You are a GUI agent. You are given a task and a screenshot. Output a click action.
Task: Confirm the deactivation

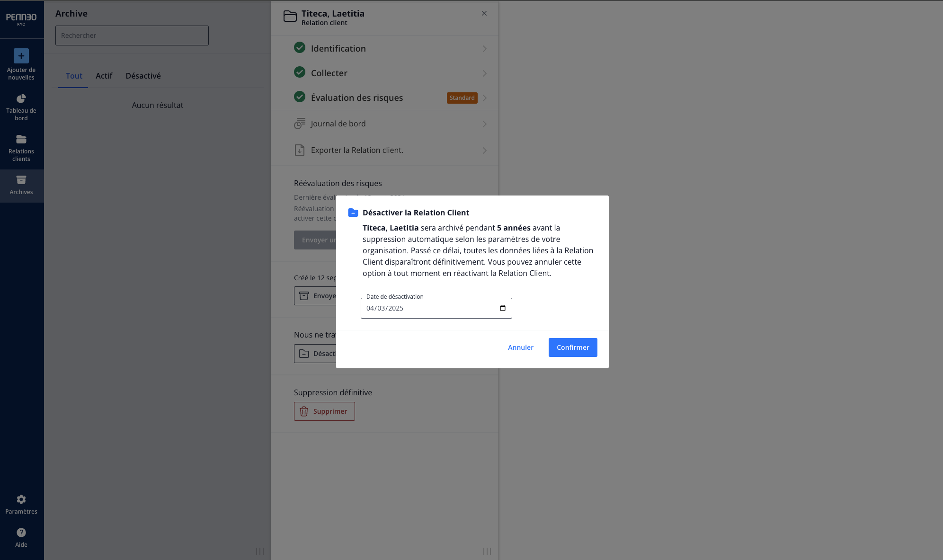[x=573, y=347]
